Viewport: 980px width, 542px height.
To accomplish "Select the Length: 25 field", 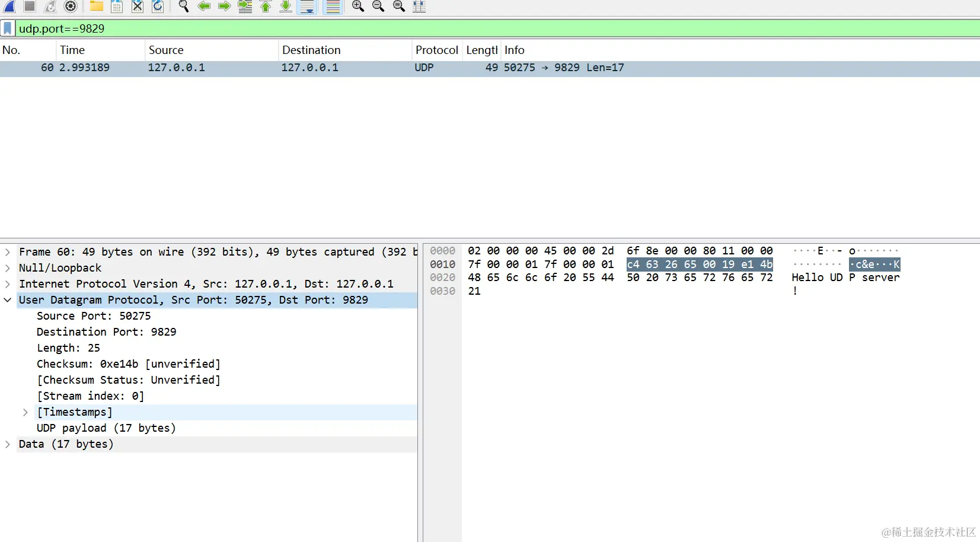I will tap(68, 348).
